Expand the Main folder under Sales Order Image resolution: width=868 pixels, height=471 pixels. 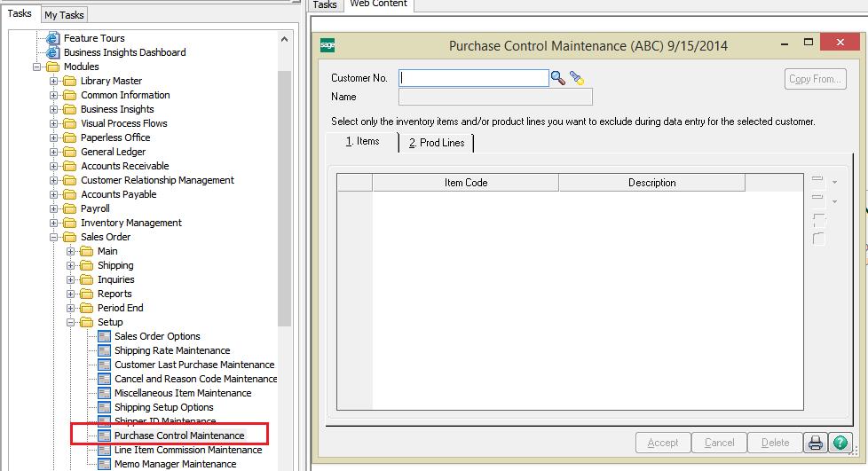[71, 251]
